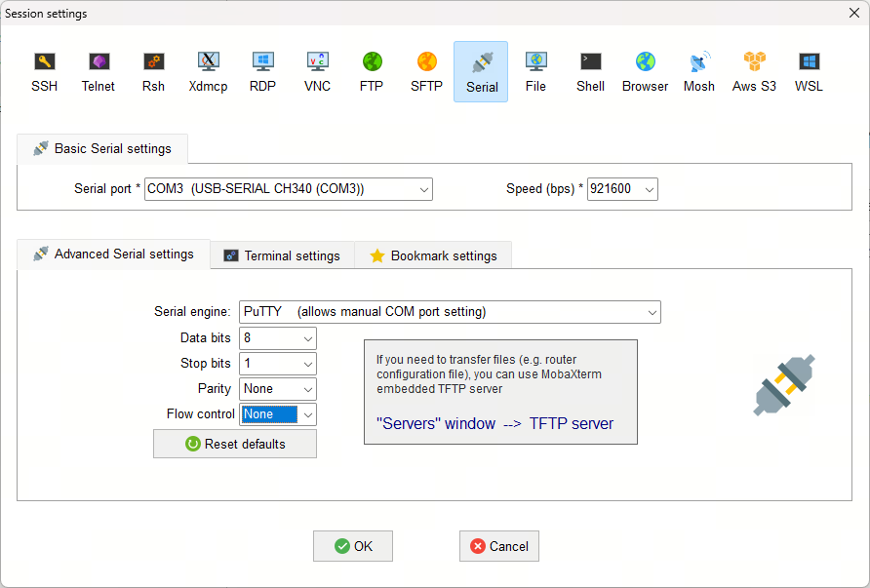Pick the Aws S3 session icon
Image resolution: width=870 pixels, height=588 pixels.
pyautogui.click(x=754, y=71)
